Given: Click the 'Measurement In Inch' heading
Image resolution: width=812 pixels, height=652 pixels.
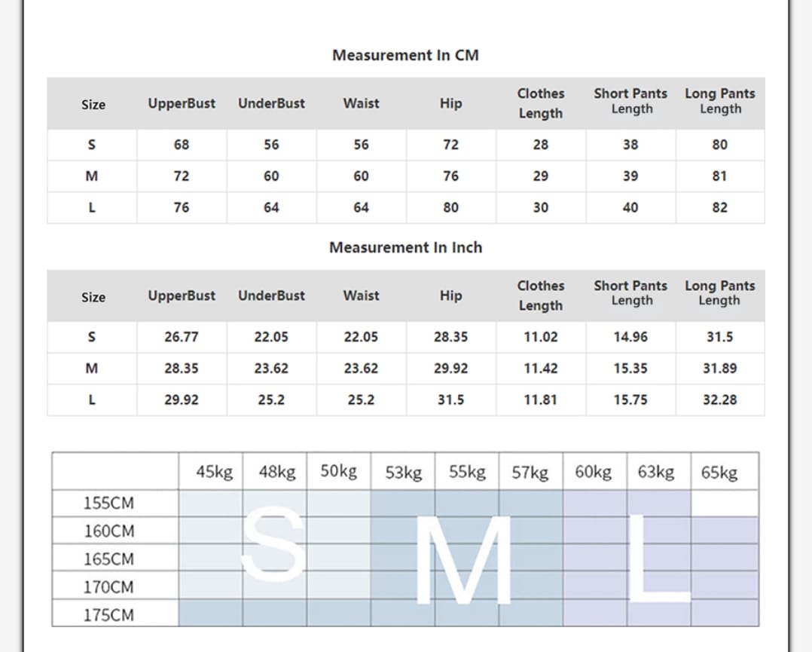Looking at the screenshot, I should pos(405,247).
